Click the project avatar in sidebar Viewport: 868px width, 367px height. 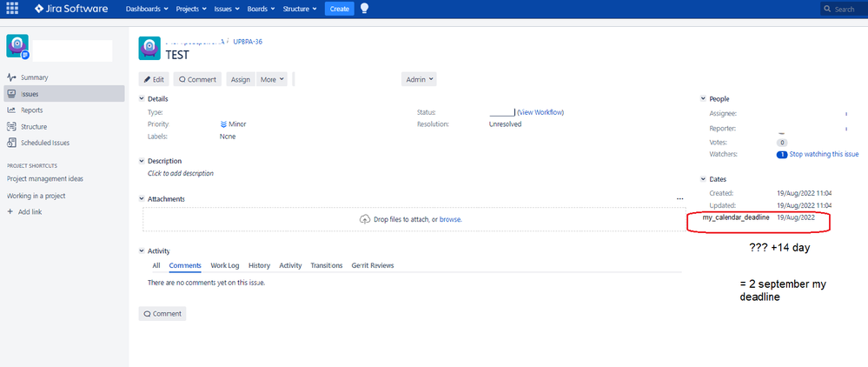[17, 46]
